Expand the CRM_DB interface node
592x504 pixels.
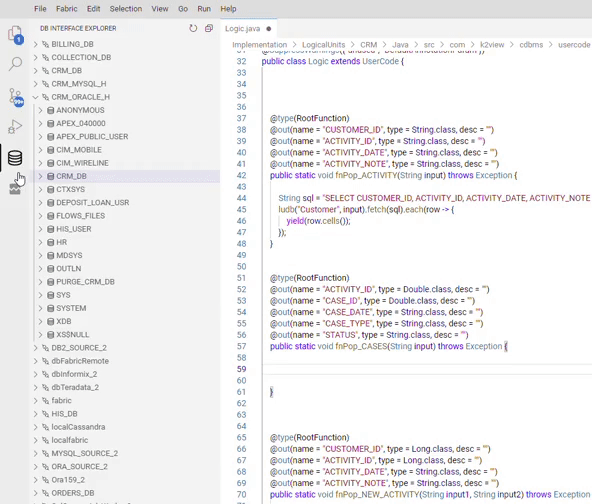(x=35, y=71)
